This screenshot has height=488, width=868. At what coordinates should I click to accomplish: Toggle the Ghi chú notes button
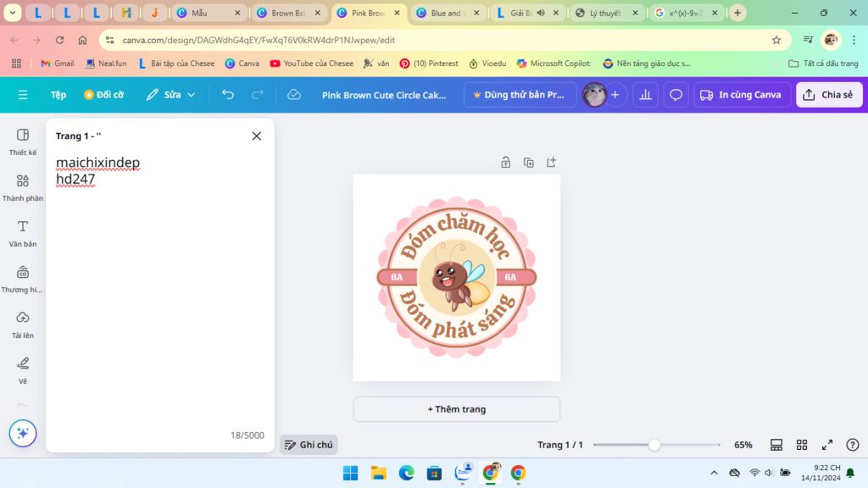tap(309, 445)
